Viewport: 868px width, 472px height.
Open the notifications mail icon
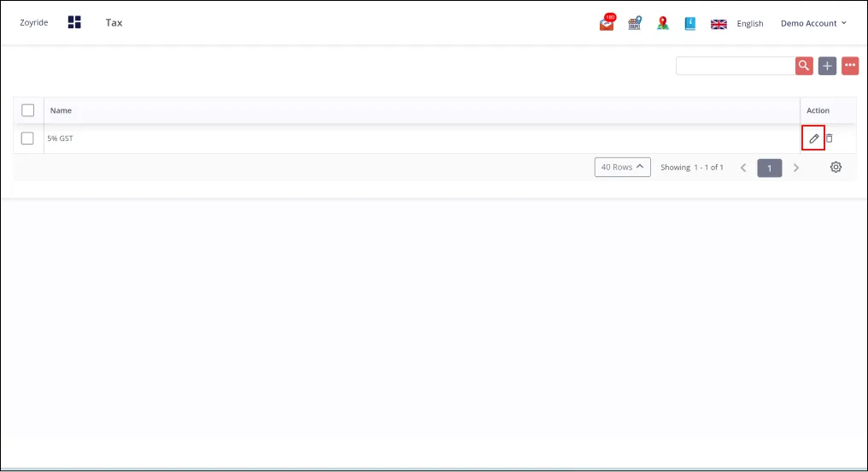(x=607, y=23)
